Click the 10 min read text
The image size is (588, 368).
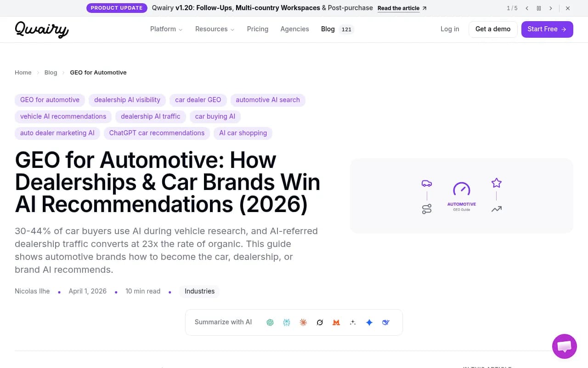click(x=143, y=291)
